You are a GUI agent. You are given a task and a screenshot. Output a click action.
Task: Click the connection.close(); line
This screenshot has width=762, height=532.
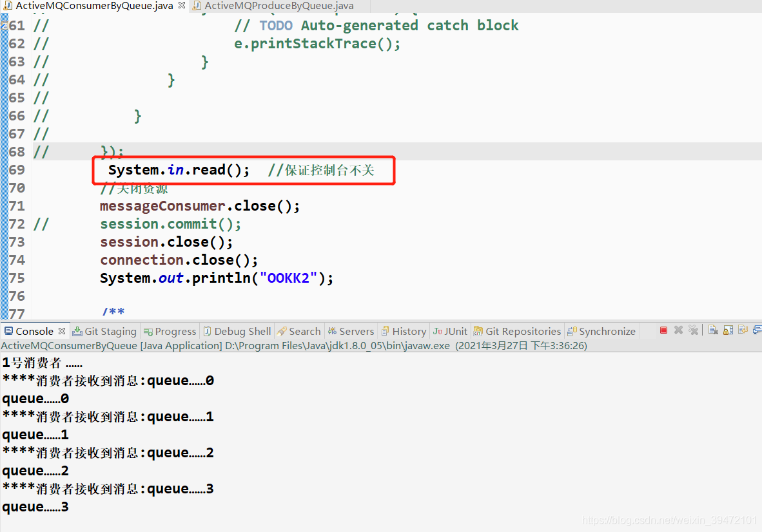[x=179, y=260]
